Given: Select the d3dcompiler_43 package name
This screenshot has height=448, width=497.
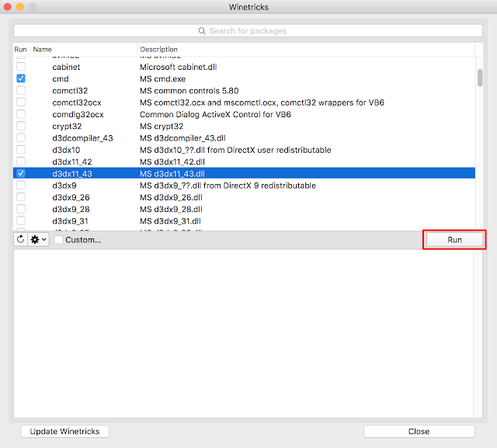Looking at the screenshot, I should [x=83, y=138].
